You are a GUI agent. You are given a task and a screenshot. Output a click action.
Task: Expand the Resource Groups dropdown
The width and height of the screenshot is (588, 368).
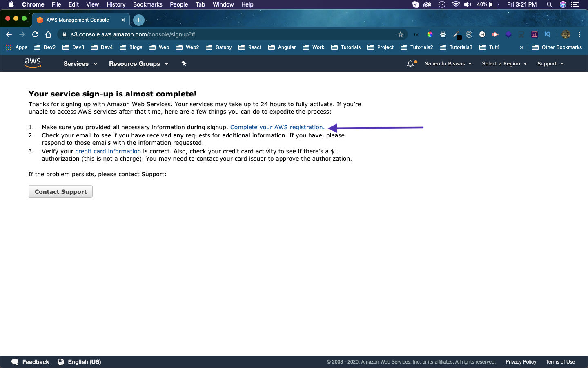[139, 63]
